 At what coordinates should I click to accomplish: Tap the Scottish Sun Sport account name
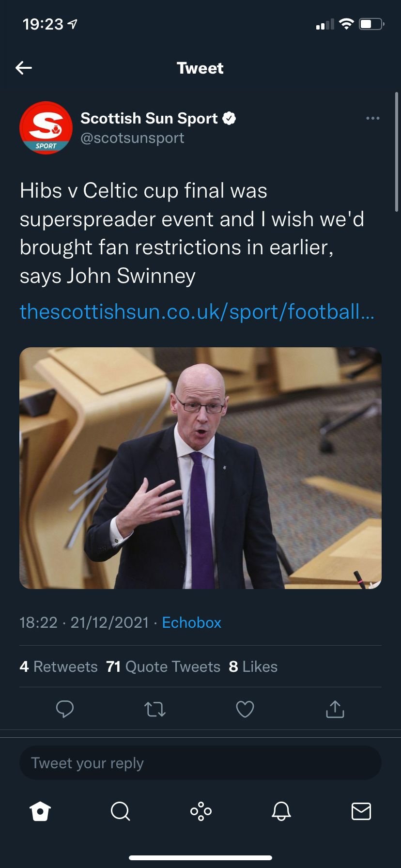(x=149, y=118)
